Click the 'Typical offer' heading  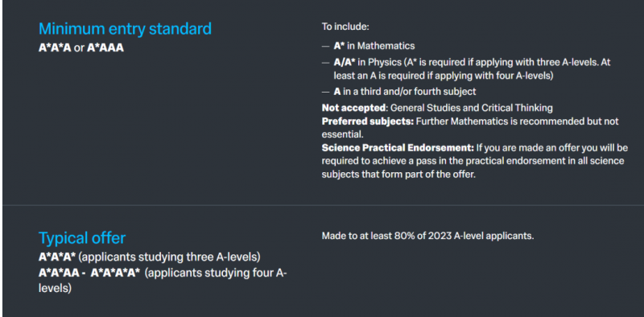click(82, 238)
